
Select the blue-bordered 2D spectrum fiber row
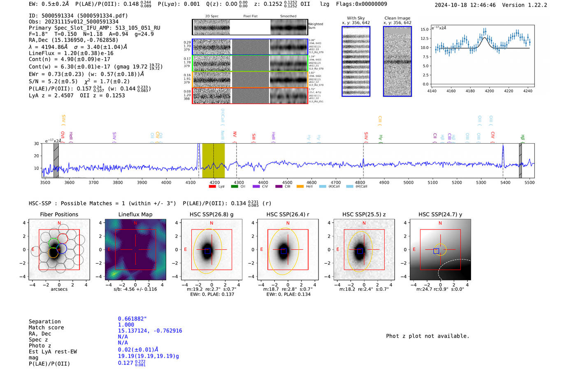click(x=250, y=47)
